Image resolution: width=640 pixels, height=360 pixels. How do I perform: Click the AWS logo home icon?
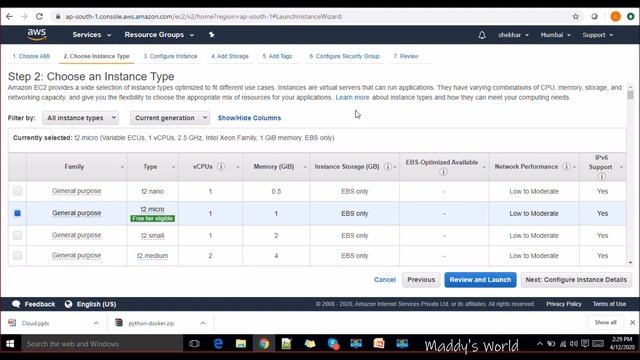click(x=37, y=35)
